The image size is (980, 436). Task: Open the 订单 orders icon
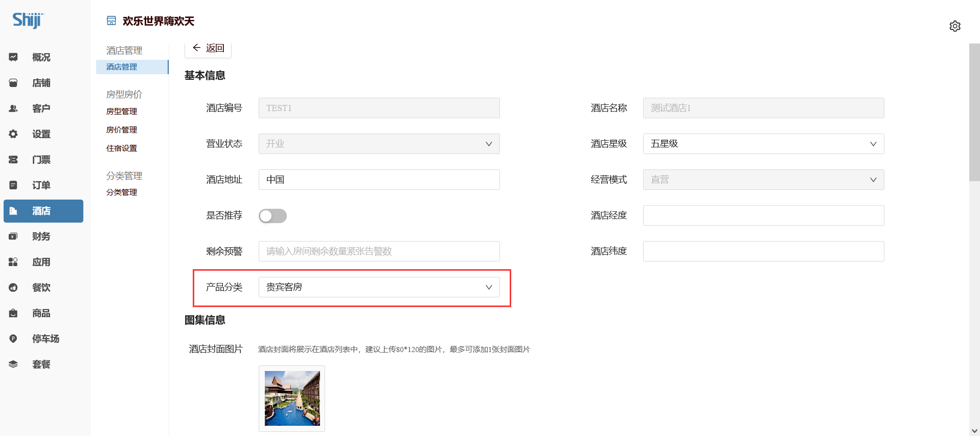tap(13, 185)
